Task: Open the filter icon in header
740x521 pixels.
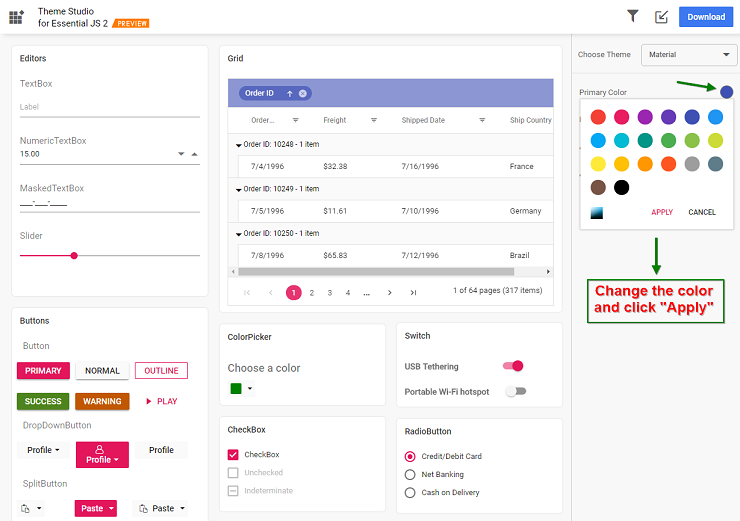Action: [632, 17]
